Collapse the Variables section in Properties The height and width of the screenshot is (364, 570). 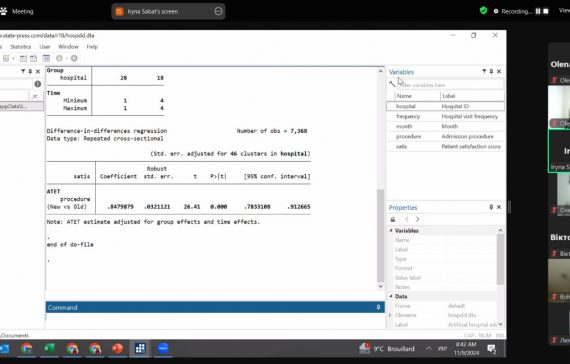coord(391,231)
